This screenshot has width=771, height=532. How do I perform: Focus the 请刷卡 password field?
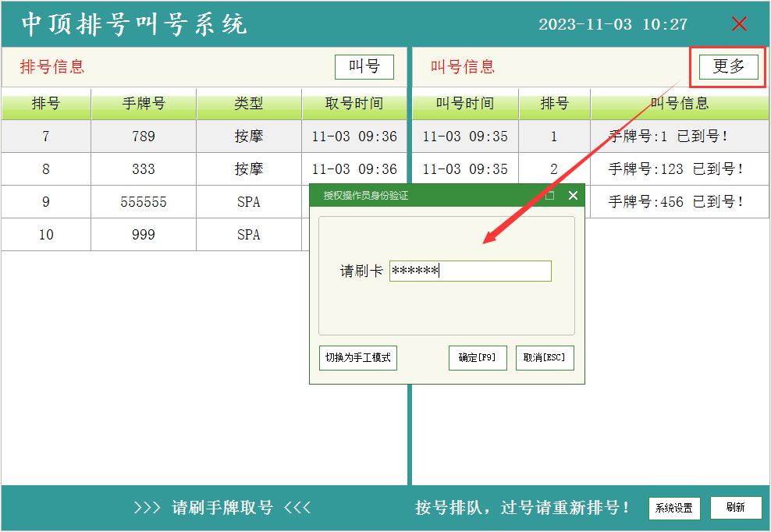[x=471, y=271]
